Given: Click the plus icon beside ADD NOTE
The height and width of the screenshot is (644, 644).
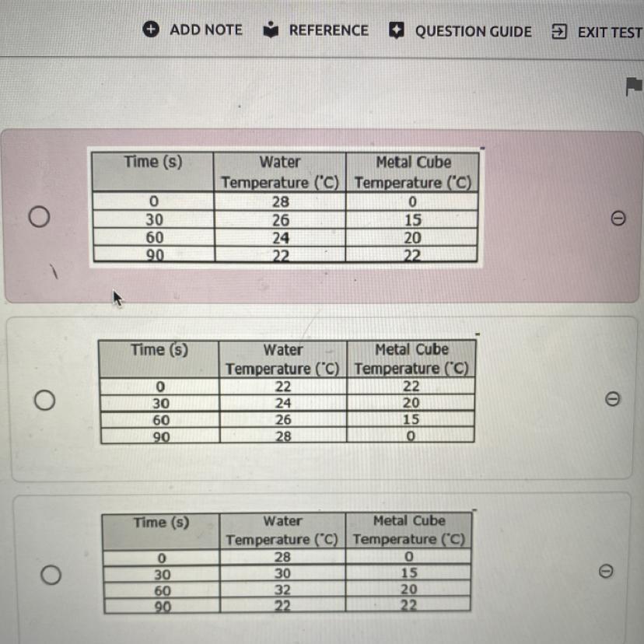Looking at the screenshot, I should click(x=152, y=30).
